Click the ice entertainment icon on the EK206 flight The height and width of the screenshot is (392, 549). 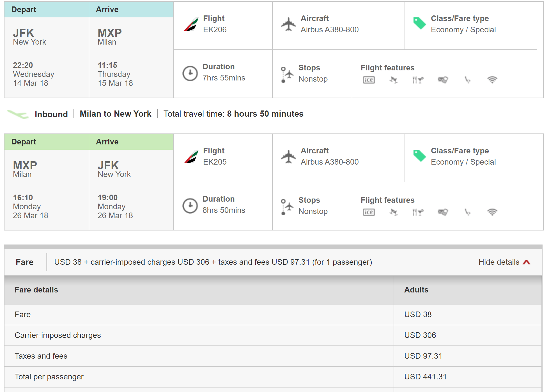click(x=369, y=80)
